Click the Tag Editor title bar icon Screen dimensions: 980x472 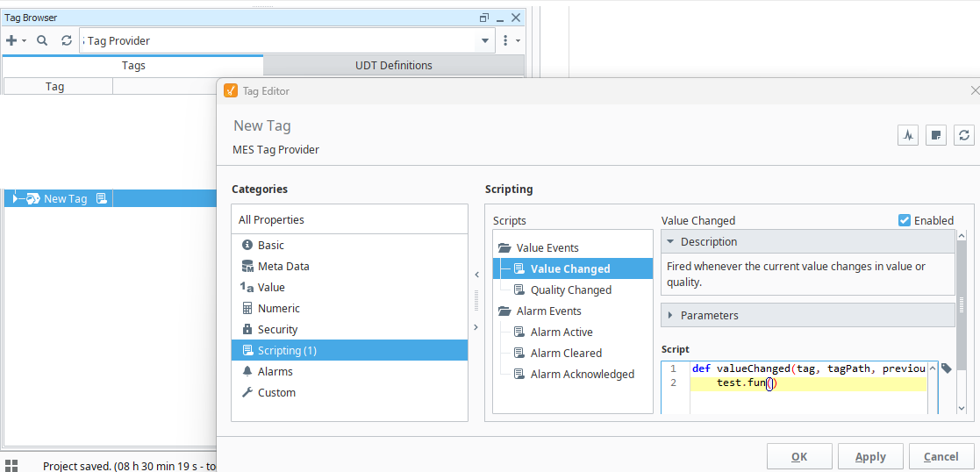coord(231,90)
